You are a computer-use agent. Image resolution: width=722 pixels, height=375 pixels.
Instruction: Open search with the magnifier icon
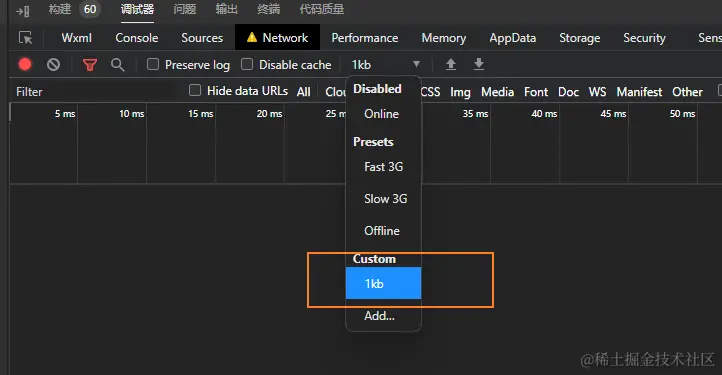pyautogui.click(x=118, y=64)
